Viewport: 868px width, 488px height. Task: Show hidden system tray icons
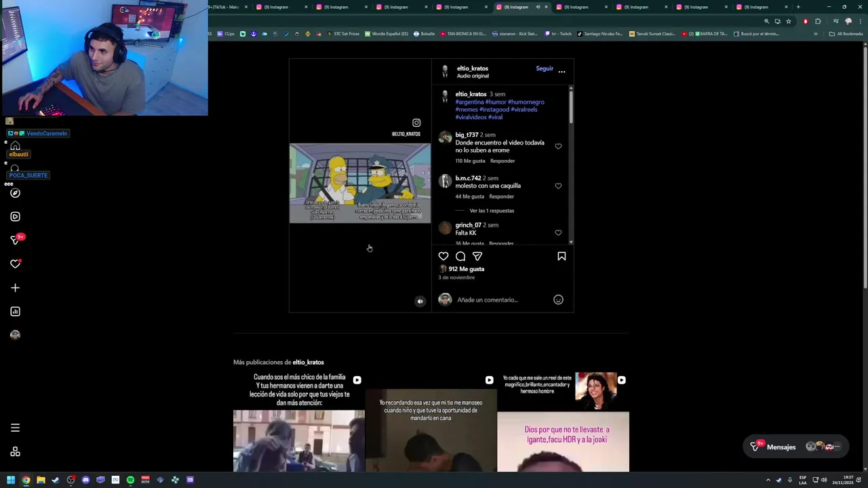[x=768, y=480]
